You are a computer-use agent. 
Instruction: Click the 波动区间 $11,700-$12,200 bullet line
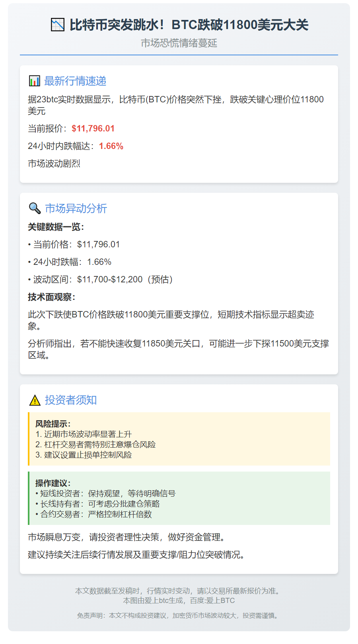click(102, 280)
